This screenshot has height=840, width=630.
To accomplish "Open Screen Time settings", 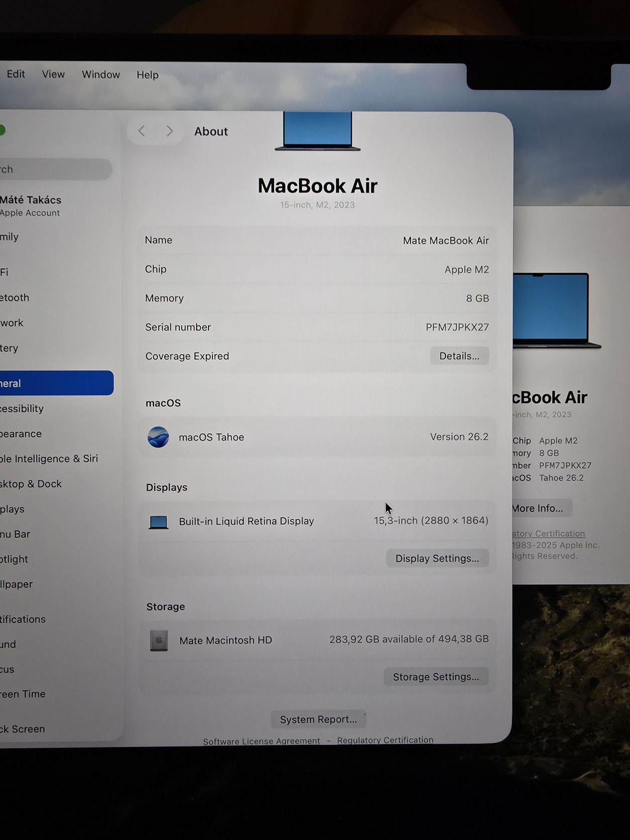I will click(23, 694).
